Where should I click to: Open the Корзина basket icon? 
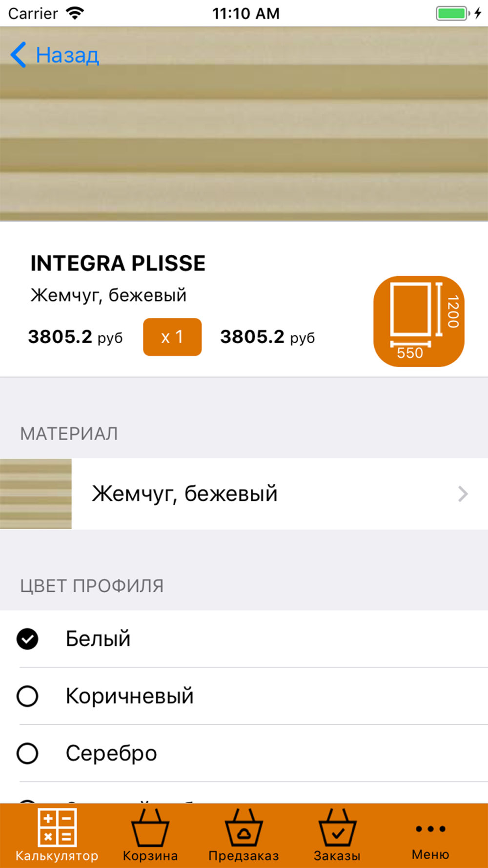coord(150,827)
